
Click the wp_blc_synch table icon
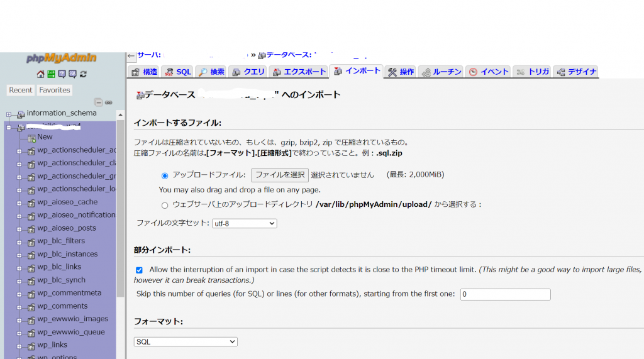[x=31, y=282]
